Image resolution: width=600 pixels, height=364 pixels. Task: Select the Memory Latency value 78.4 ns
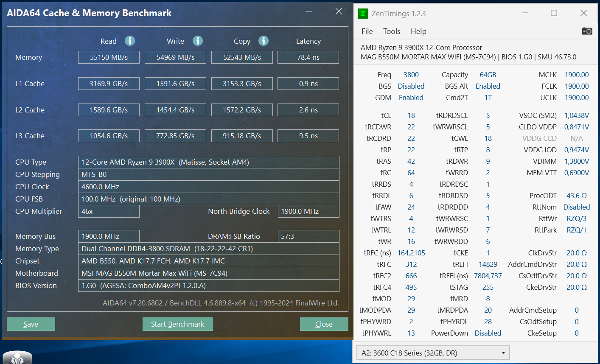point(308,57)
